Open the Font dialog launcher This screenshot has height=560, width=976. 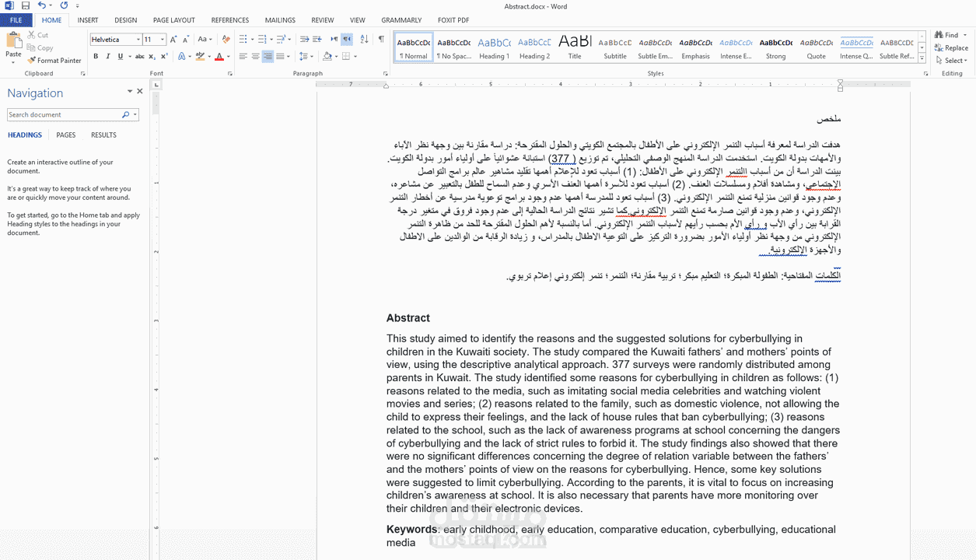tap(230, 73)
